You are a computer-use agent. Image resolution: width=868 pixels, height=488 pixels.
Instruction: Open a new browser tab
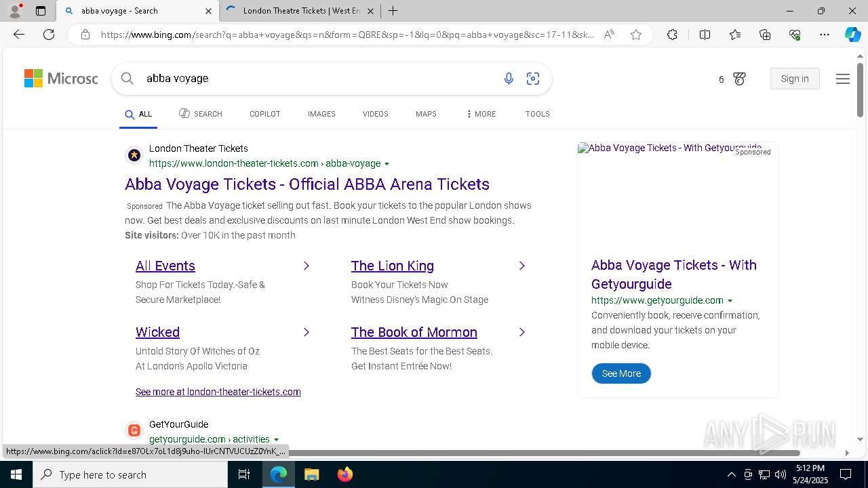[x=393, y=11]
